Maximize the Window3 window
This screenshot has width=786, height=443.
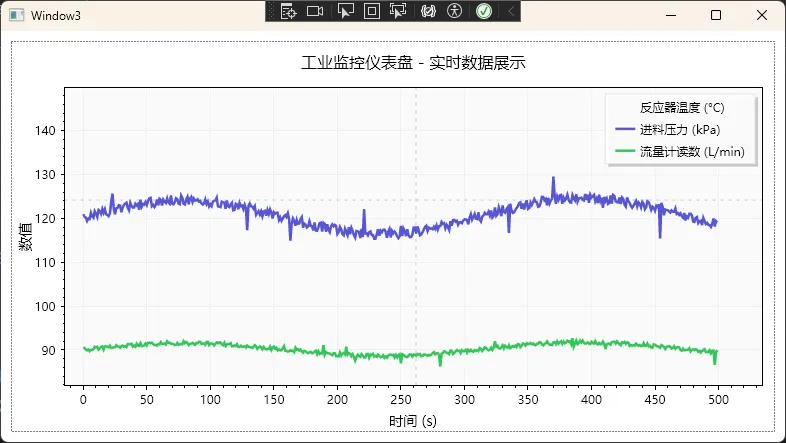click(716, 15)
